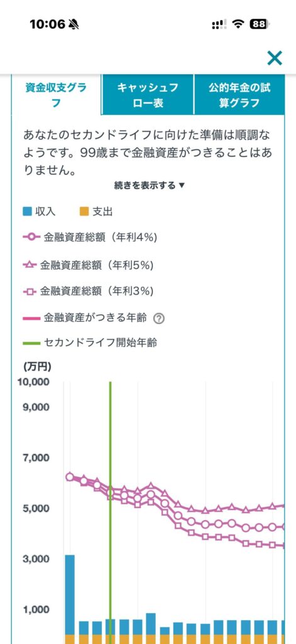
Task: Tap the silent mode bell icon
Action: [74, 25]
